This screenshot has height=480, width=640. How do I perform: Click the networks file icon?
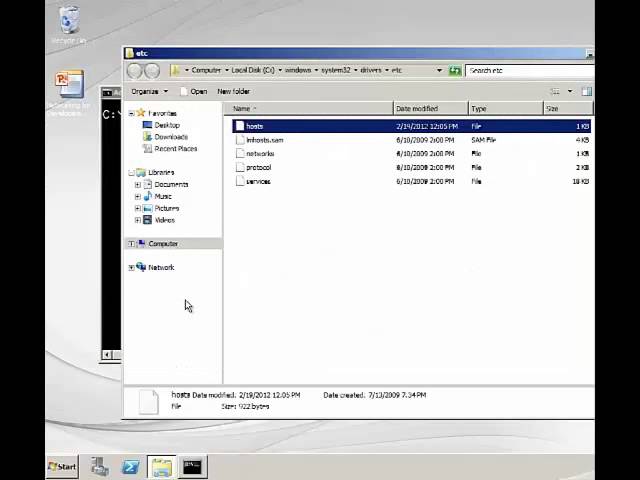coord(240,153)
